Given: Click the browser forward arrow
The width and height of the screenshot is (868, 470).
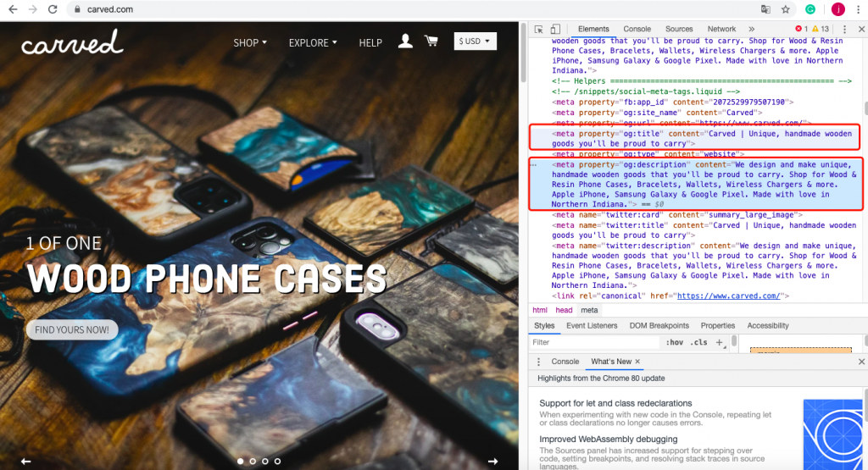Looking at the screenshot, I should click(x=33, y=9).
